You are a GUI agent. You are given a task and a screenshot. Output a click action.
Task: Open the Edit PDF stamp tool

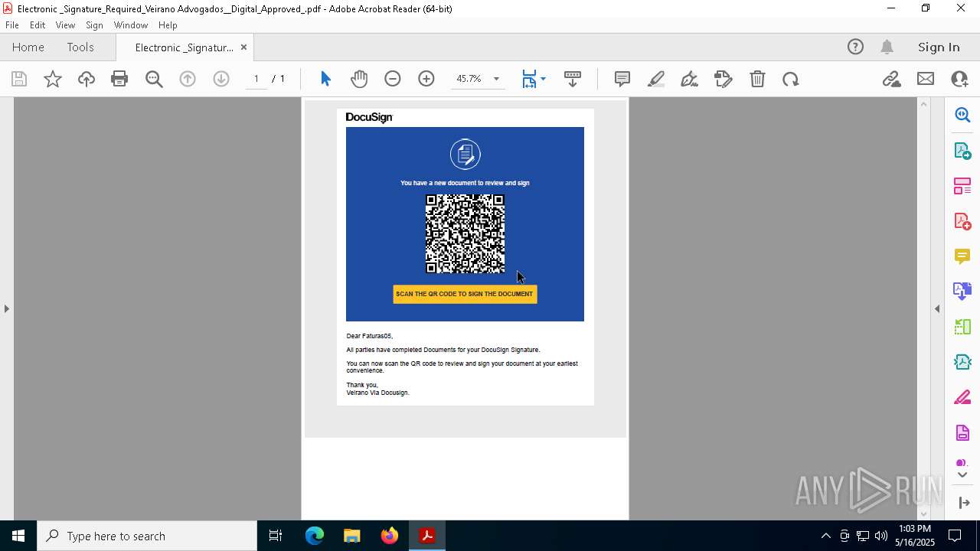[724, 79]
